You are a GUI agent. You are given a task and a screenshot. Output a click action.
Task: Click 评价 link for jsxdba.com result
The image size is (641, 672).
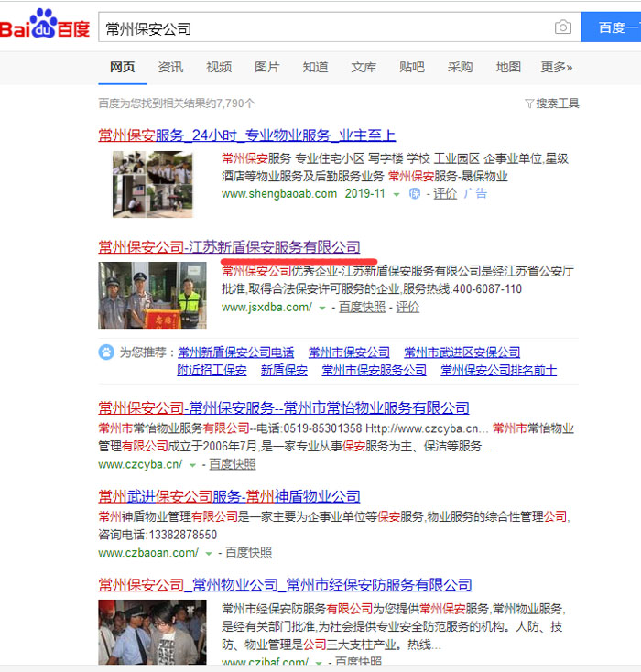pos(407,308)
